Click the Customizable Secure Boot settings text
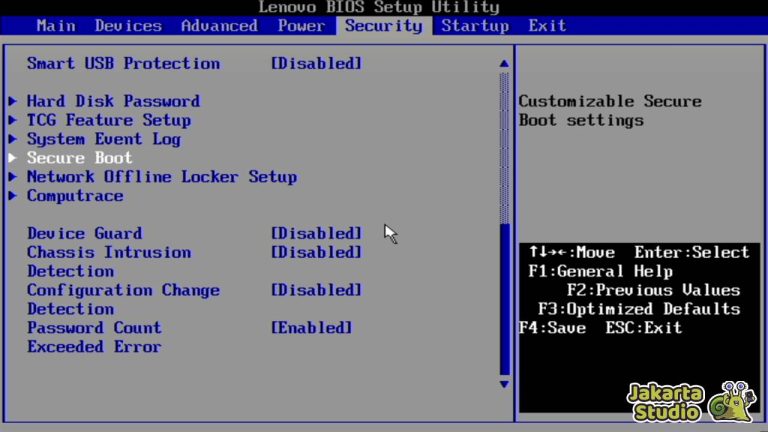768x432 pixels. 610,111
